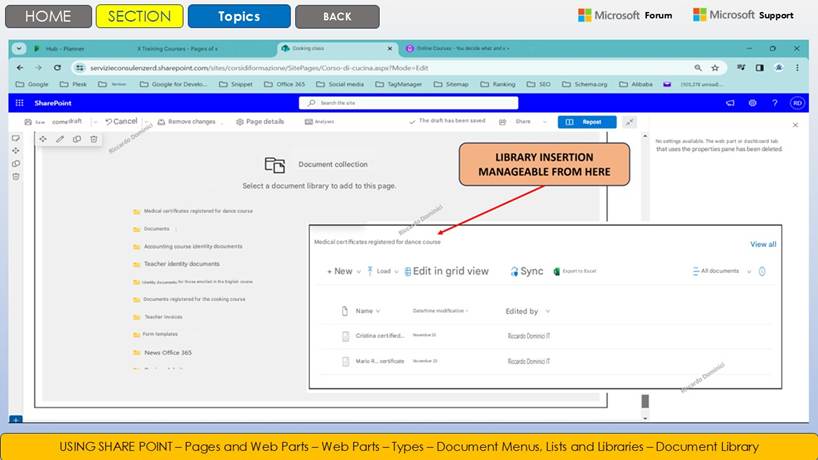Select the Documents library folder
The height and width of the screenshot is (460, 818).
click(x=151, y=229)
